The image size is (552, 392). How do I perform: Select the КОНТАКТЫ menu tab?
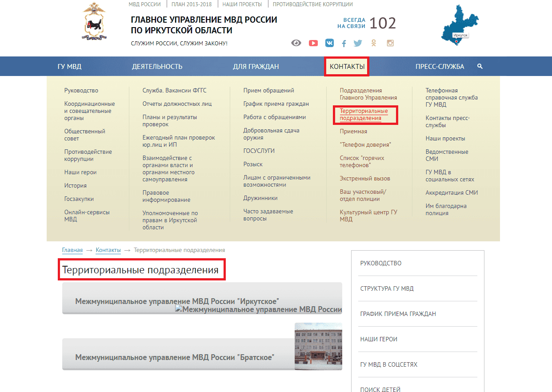click(347, 67)
